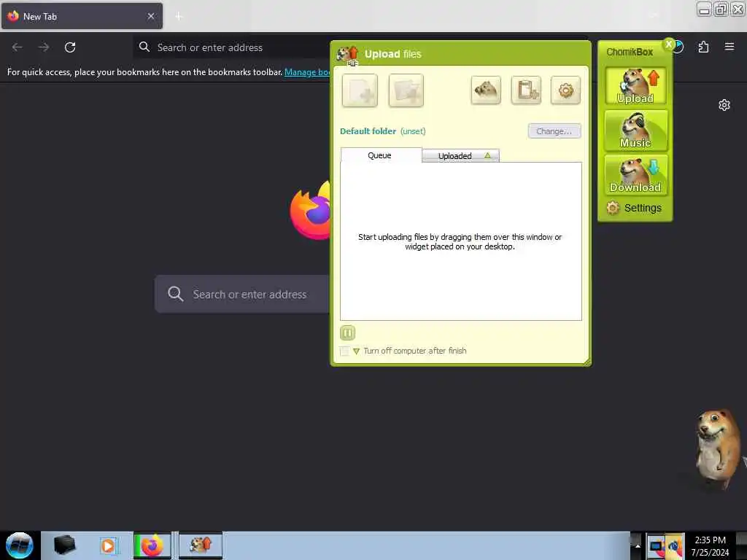Enable Turn off computer after finish checkbox
This screenshot has width=747, height=560.
pyautogui.click(x=344, y=351)
